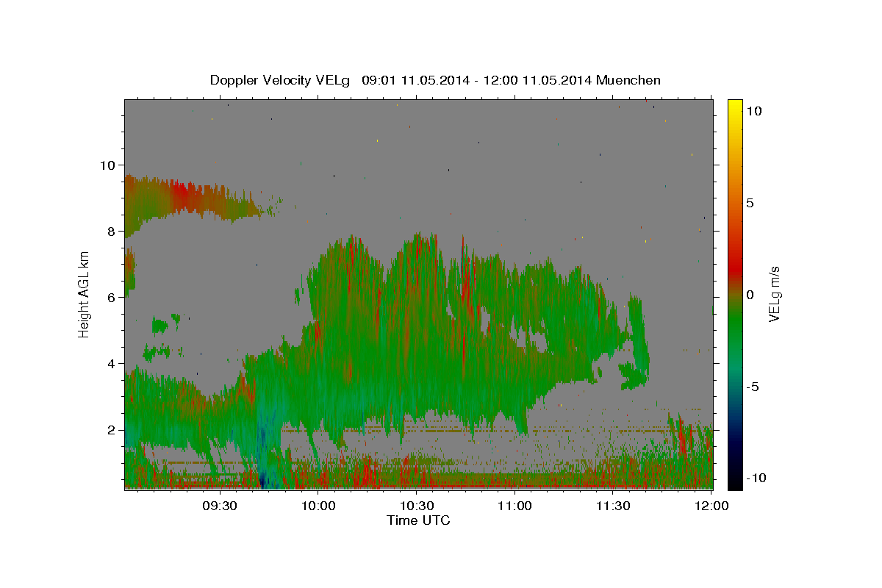Click the colorbar label -5
The height and width of the screenshot is (588, 882).
pos(752,387)
